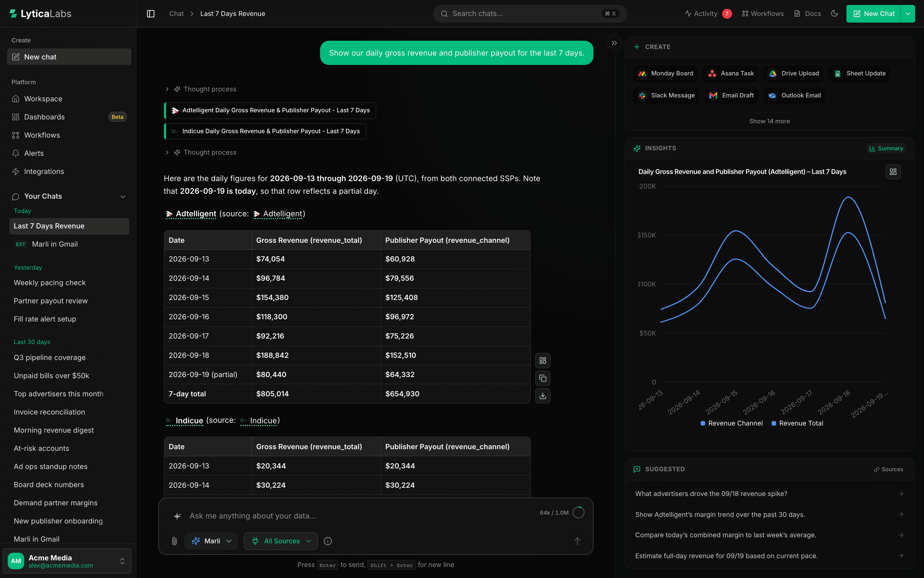Compose a Slack Message

pos(666,96)
